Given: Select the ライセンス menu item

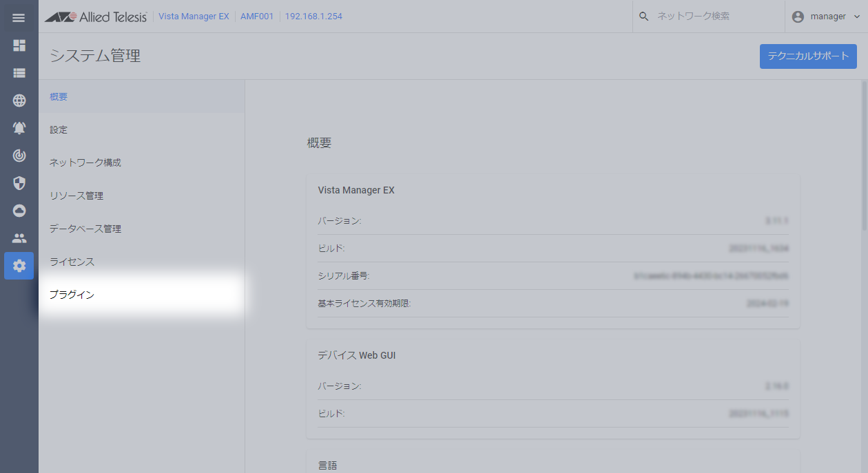Looking at the screenshot, I should pos(141,262).
